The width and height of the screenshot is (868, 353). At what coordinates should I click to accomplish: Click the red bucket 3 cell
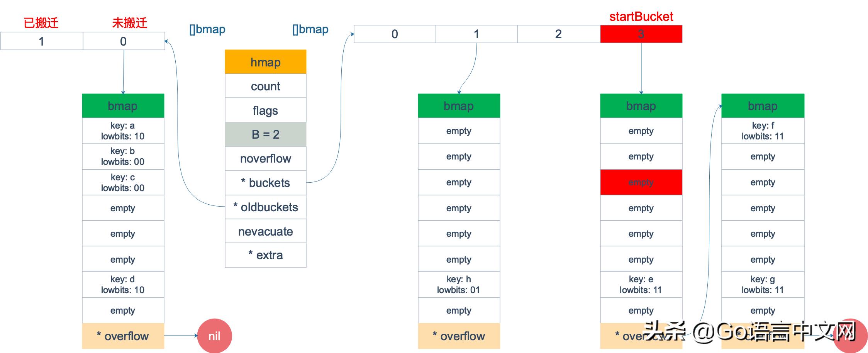click(x=641, y=34)
